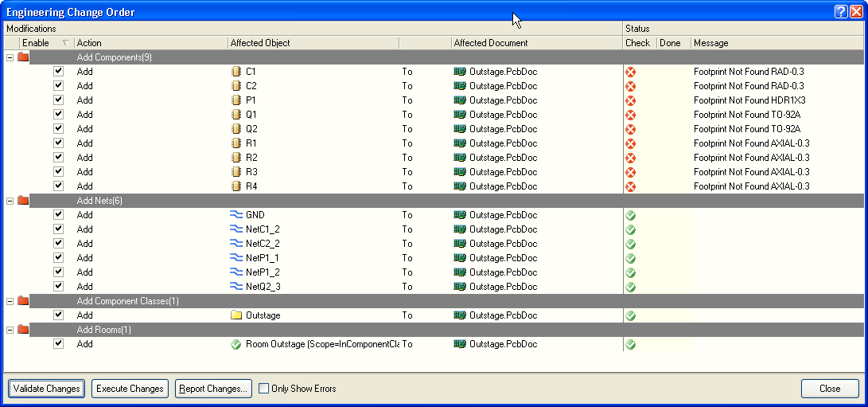Image resolution: width=868 pixels, height=407 pixels.
Task: Click the Outstage.PcbDoc icon in R4 row
Action: tap(459, 186)
